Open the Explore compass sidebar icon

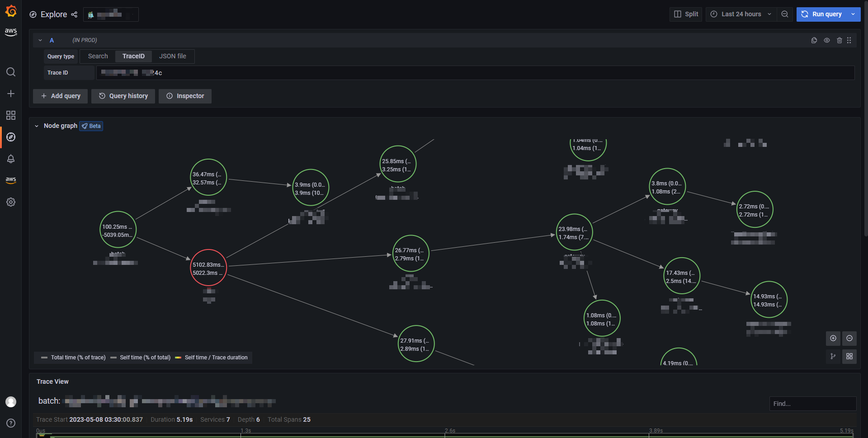tap(11, 137)
